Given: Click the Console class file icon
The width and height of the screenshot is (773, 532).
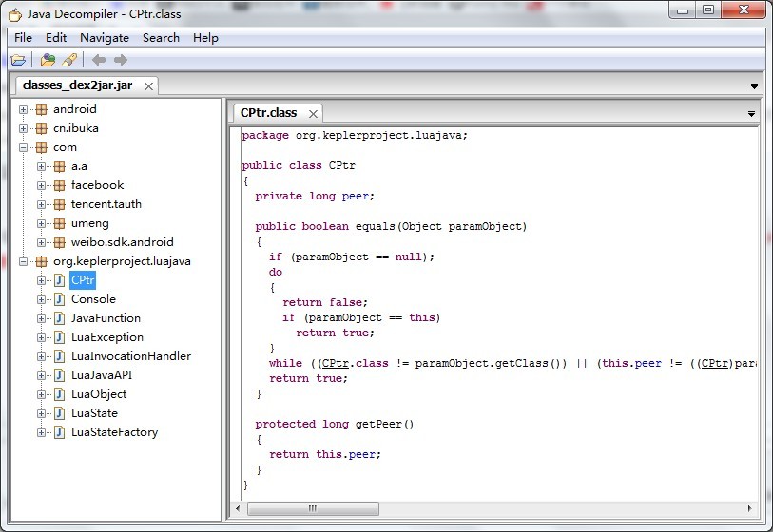Looking at the screenshot, I should 59,299.
